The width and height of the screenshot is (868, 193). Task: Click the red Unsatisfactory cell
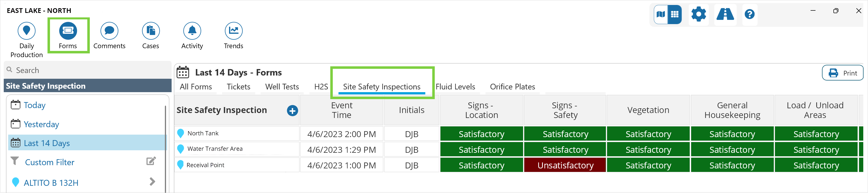click(x=565, y=165)
